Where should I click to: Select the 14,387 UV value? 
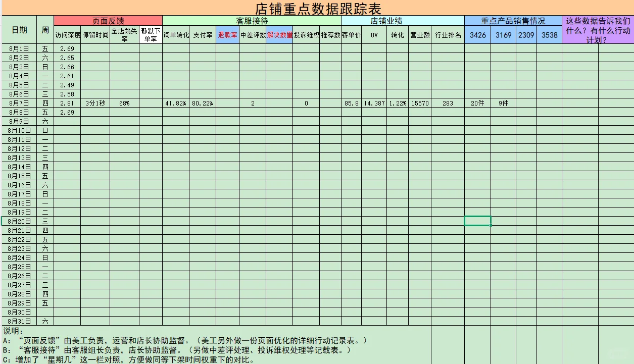click(374, 103)
